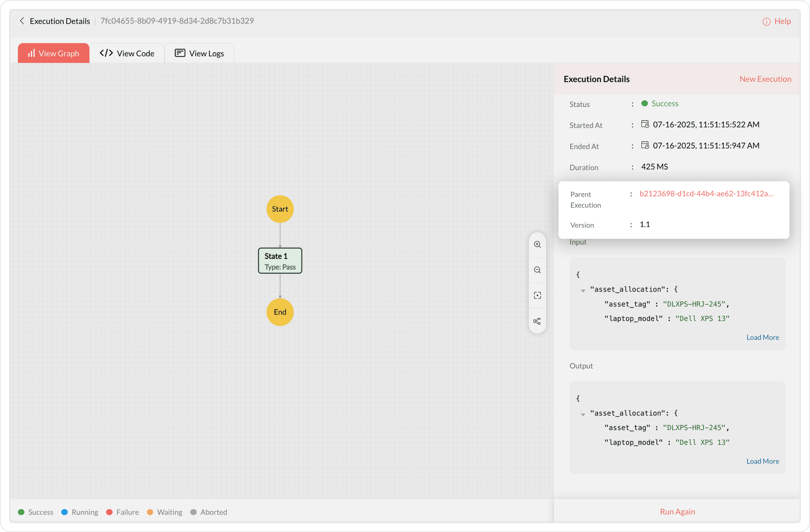Switch to the View Code tab
Screen dimensions: 810x532
point(127,53)
